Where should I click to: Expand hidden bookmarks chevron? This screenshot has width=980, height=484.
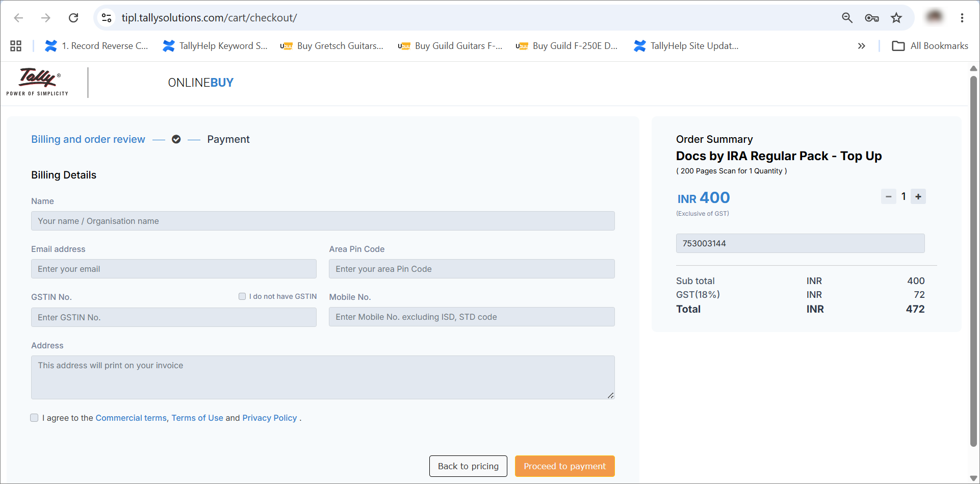click(862, 46)
